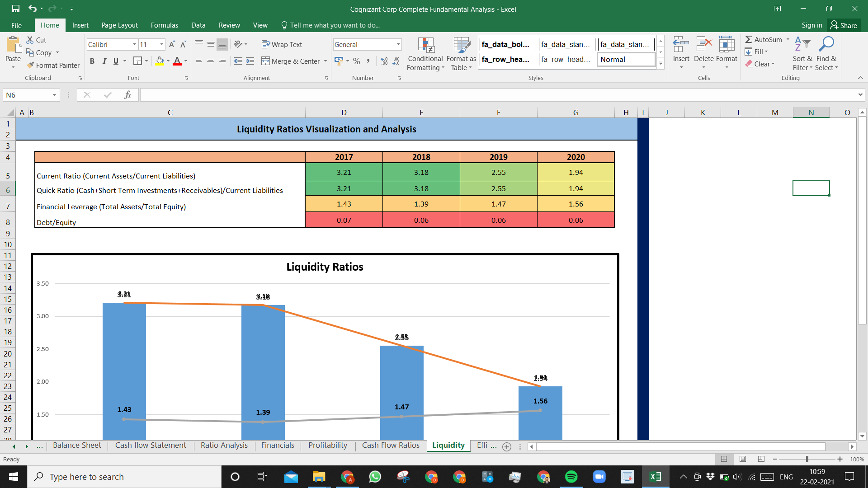The image size is (868, 488).
Task: Collapse the ribbon
Action: point(860,78)
